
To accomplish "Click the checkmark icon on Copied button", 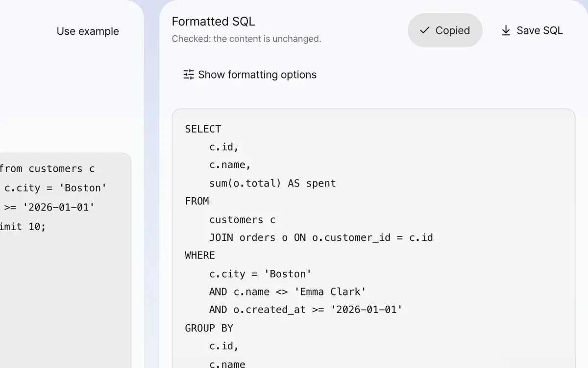I will pos(425,30).
